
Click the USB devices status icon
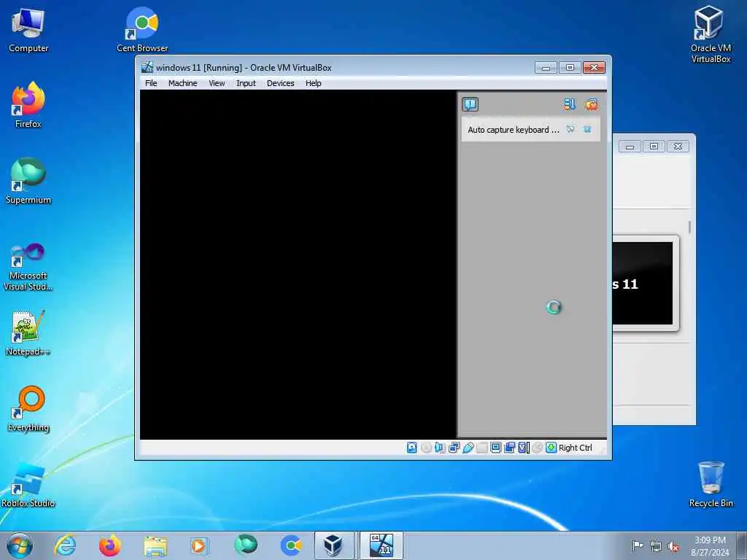click(x=468, y=448)
